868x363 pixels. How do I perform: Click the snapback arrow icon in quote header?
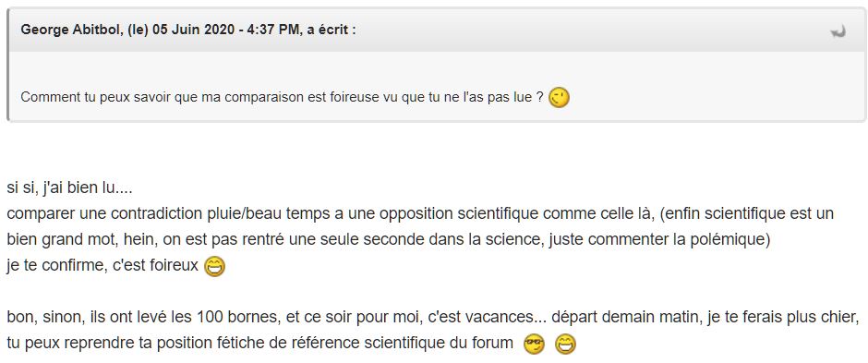click(x=838, y=31)
